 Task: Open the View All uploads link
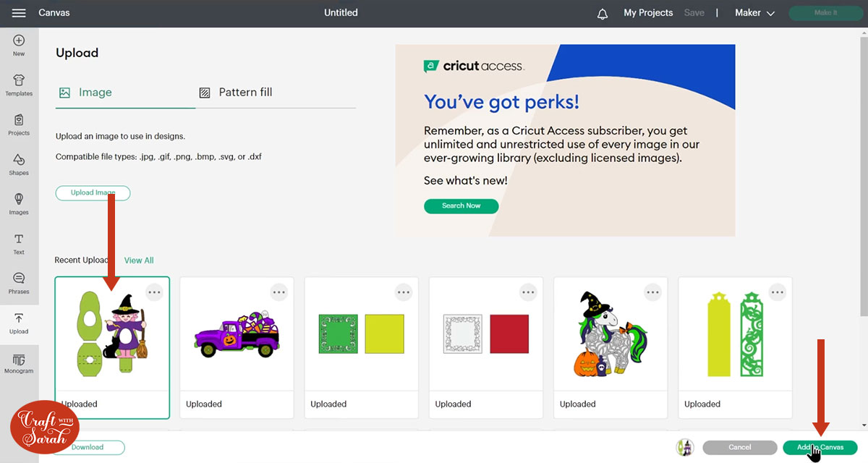coord(139,260)
